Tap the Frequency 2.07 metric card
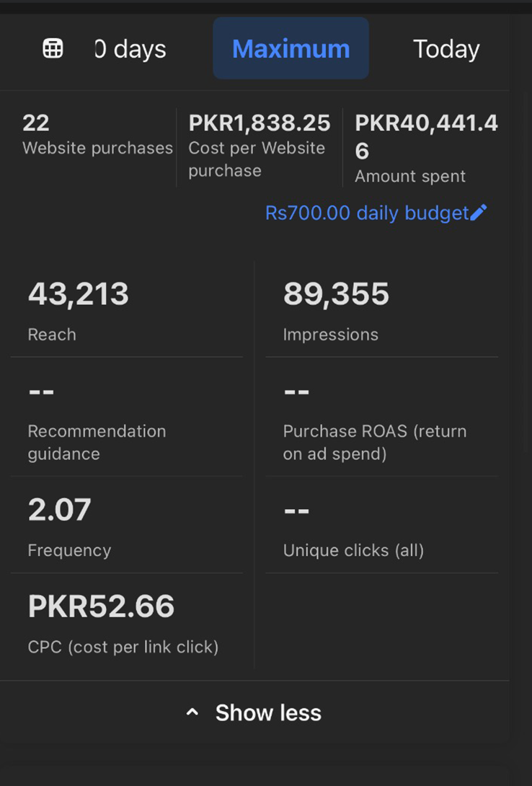532x786 pixels. tap(127, 528)
